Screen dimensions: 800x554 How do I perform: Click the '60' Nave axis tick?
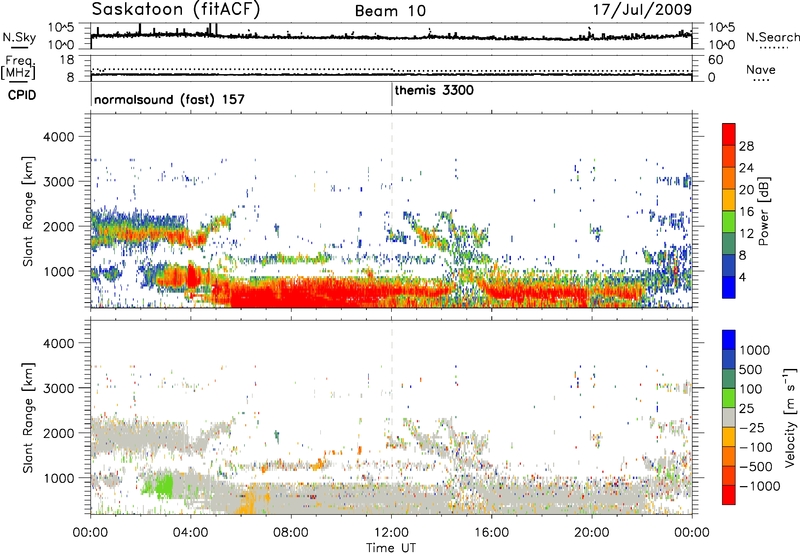point(715,60)
